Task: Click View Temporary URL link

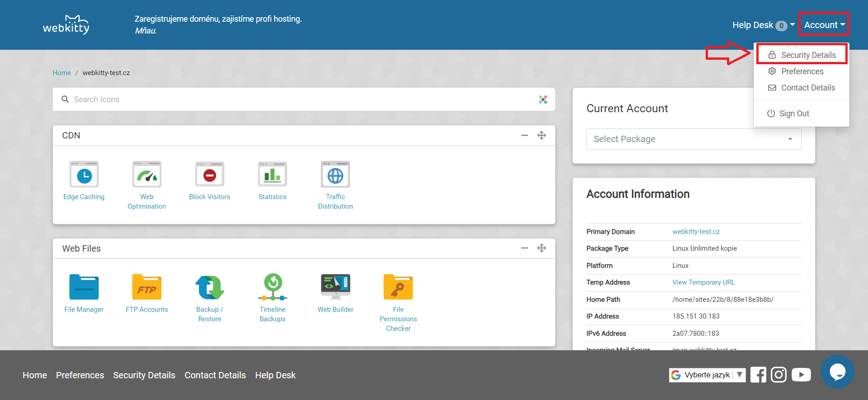Action: click(703, 282)
